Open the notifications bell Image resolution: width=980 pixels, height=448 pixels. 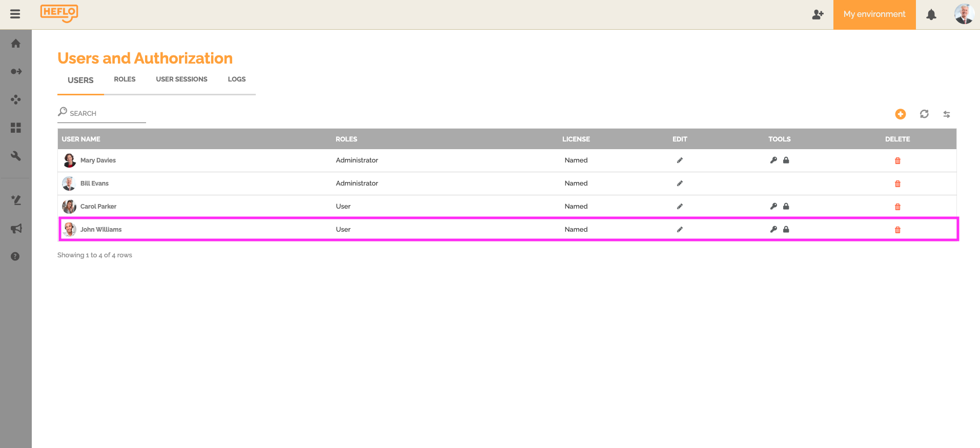point(931,15)
